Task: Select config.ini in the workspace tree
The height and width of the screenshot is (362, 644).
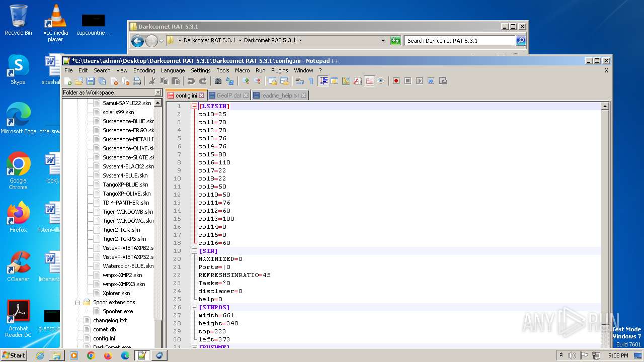Action: 104,338
